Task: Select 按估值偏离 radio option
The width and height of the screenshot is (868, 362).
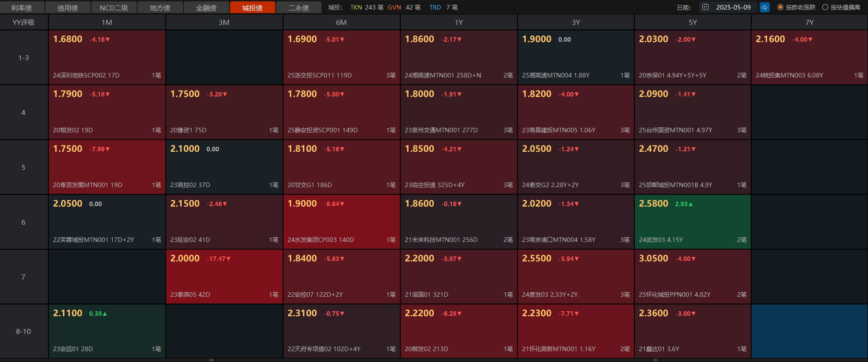Action: (x=841, y=7)
